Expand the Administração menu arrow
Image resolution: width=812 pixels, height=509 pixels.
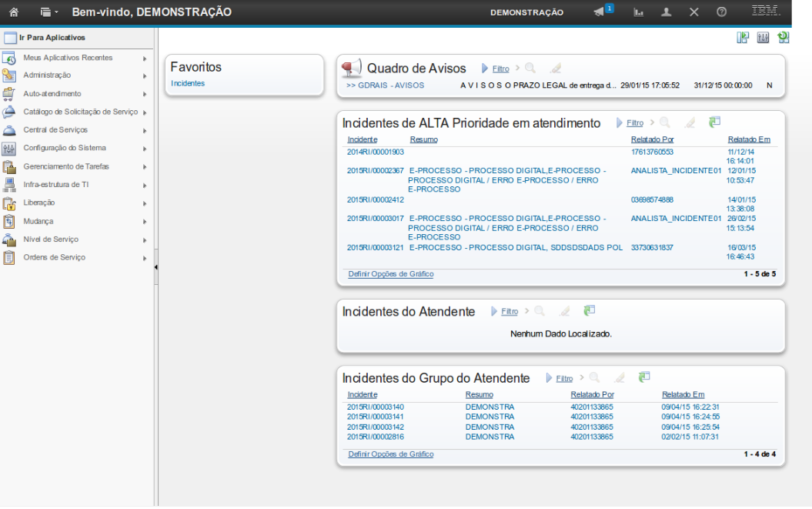(x=145, y=76)
